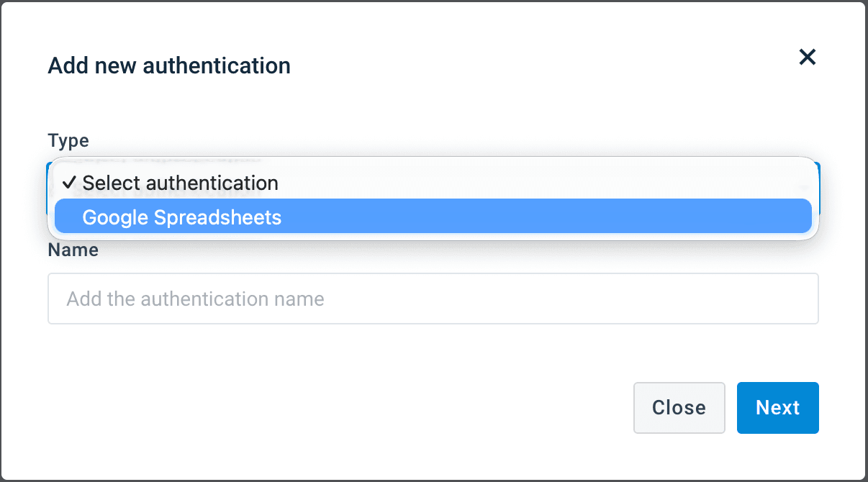Viewport: 868px width, 482px height.
Task: Dismiss the dialog using the X
Action: [808, 58]
